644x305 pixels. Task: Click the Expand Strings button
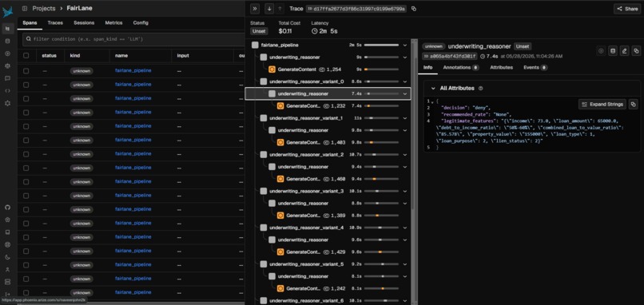(x=602, y=105)
